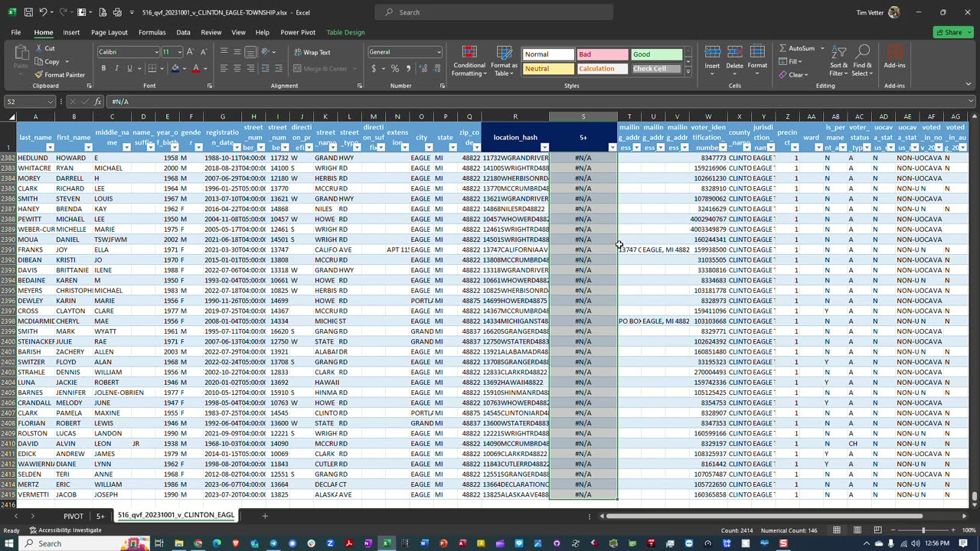Switch to the Table Design tab

[x=345, y=32]
